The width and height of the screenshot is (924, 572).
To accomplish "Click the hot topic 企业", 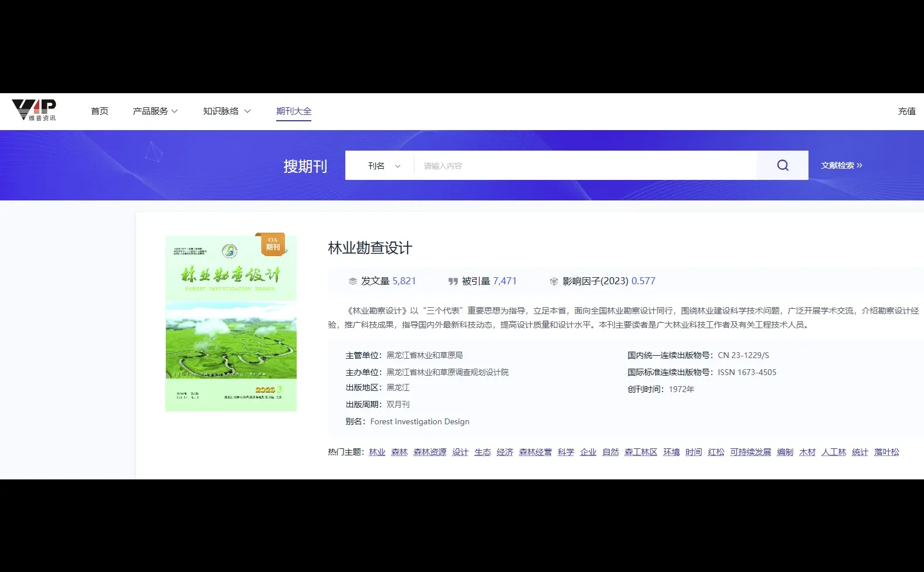I will coord(588,452).
